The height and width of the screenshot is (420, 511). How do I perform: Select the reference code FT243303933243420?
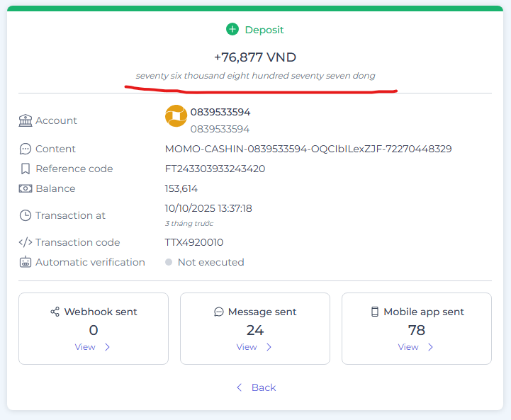click(215, 169)
